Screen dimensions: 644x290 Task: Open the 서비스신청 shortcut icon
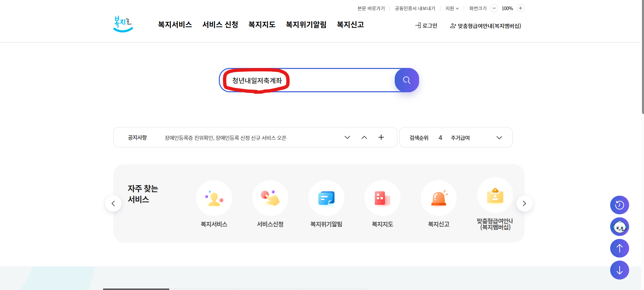[x=270, y=198]
